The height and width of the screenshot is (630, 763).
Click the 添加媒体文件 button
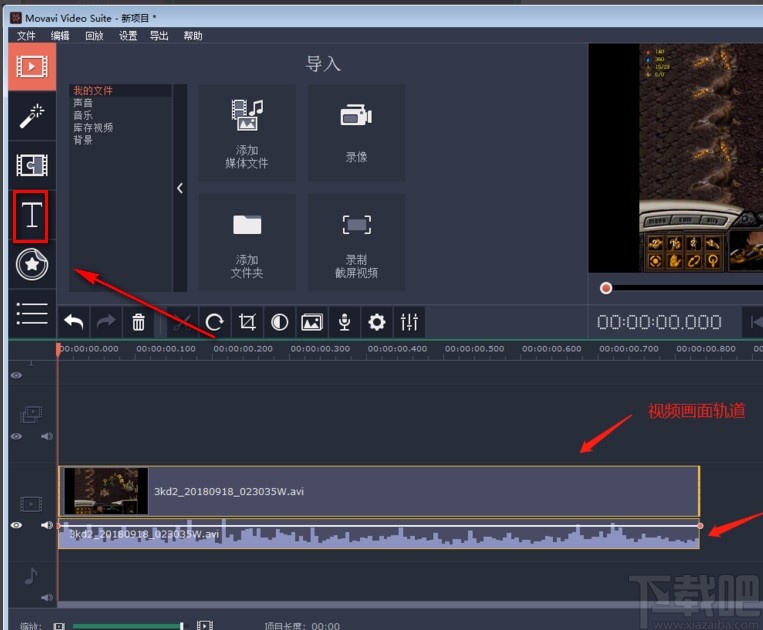tap(247, 132)
